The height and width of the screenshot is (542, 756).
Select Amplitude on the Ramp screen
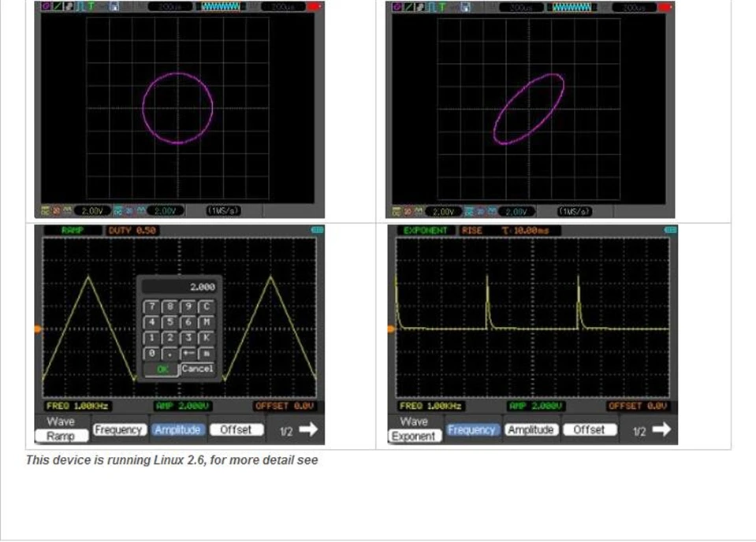click(x=177, y=430)
